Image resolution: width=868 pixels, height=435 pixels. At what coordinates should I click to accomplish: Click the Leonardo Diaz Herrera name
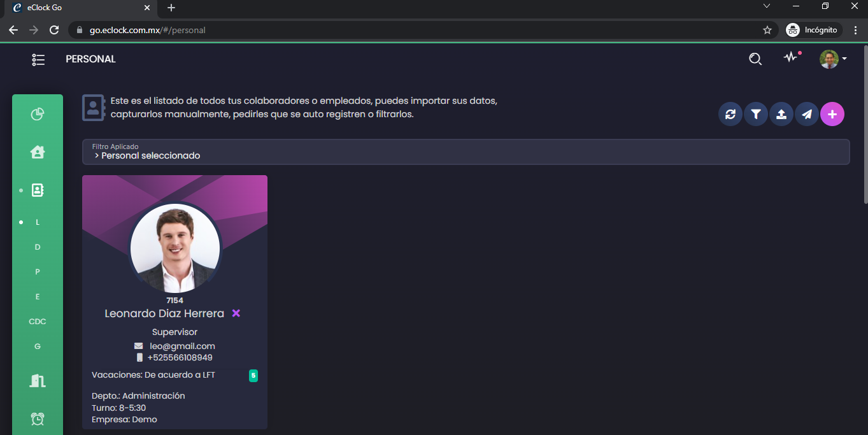(164, 313)
